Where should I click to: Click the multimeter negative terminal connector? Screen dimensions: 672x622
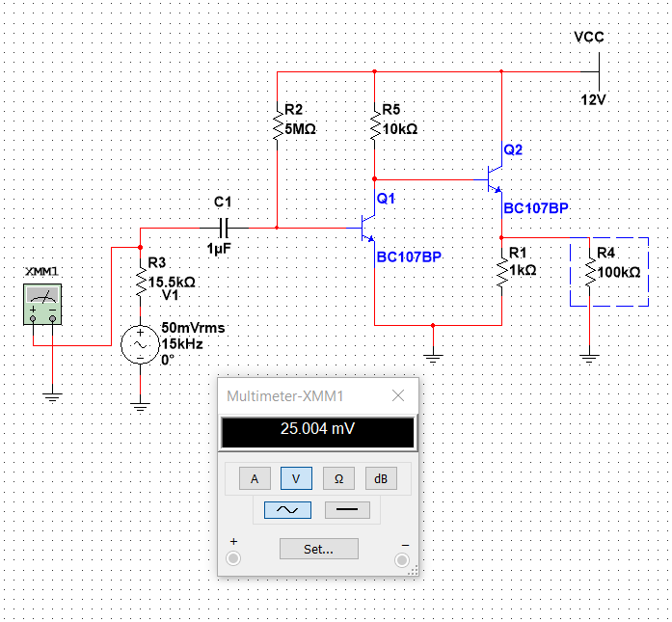tap(402, 560)
